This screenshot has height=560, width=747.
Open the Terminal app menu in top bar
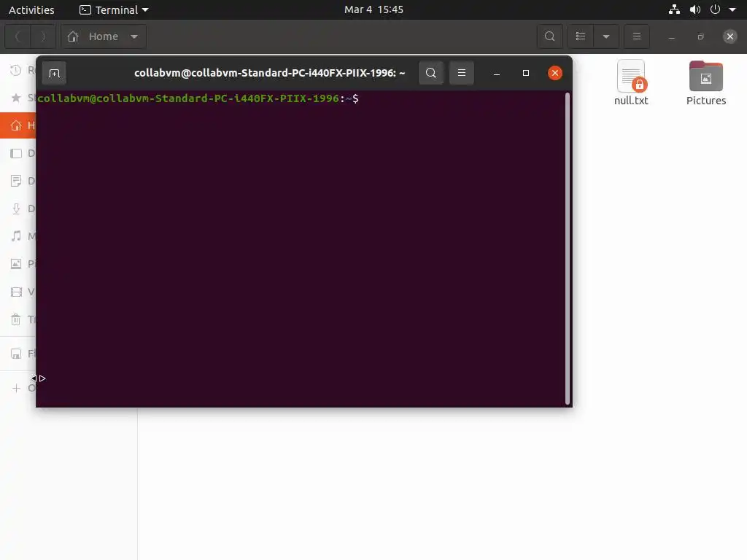tap(114, 9)
